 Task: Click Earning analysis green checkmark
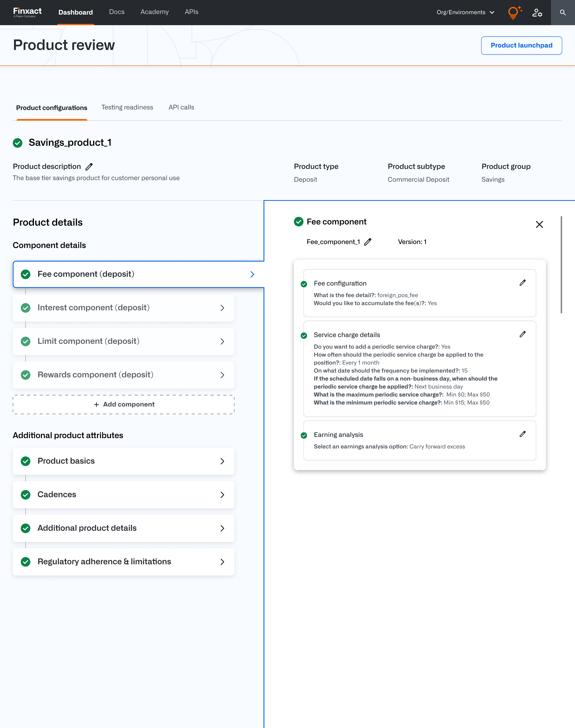[x=304, y=435]
